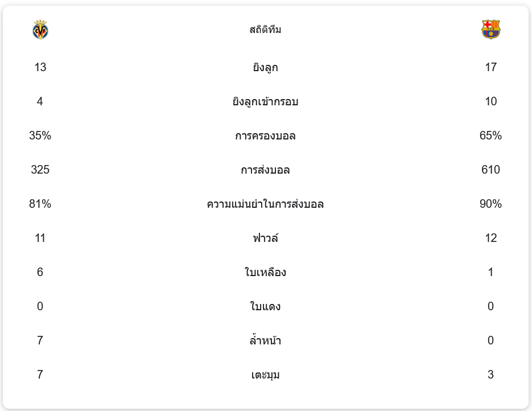532x411 pixels.
Task: Select the ฟาวล์ fouls label
Action: pos(265,238)
